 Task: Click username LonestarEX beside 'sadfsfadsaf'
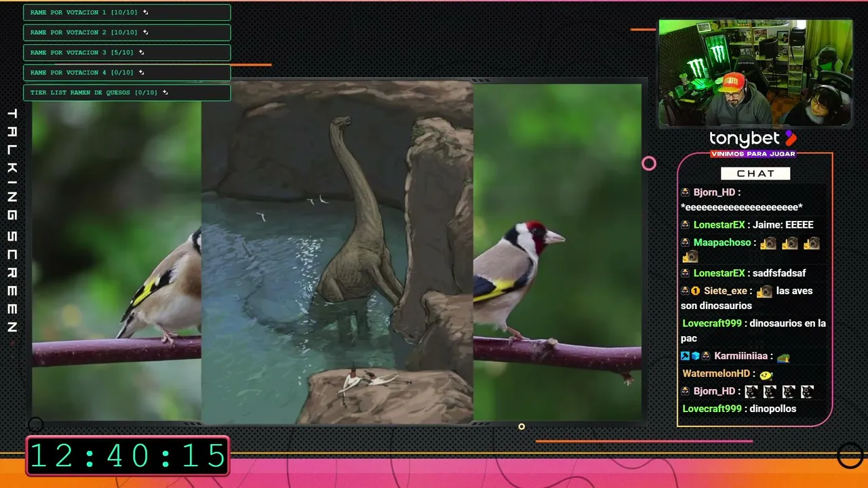tap(719, 273)
